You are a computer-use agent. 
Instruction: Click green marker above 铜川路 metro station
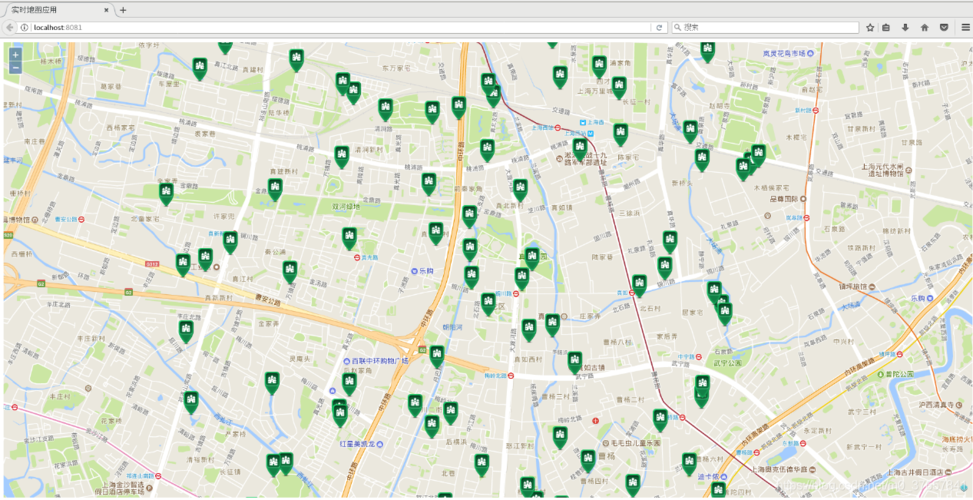522,279
